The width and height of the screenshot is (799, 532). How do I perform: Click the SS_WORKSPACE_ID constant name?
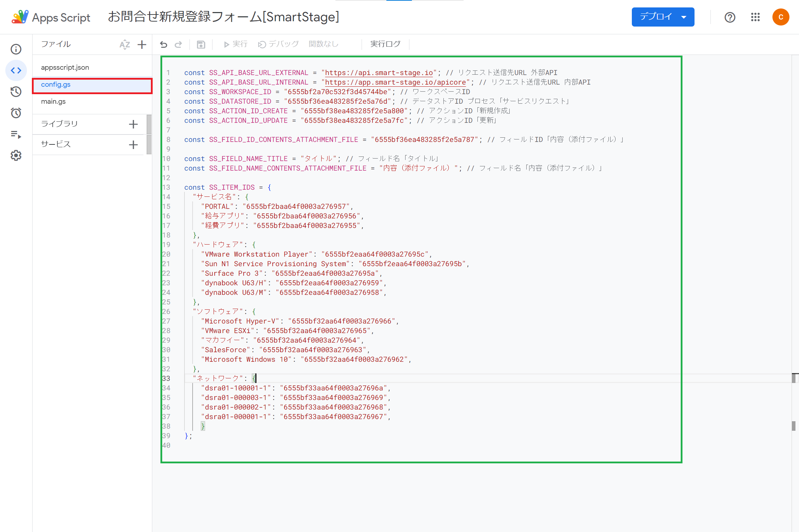pyautogui.click(x=240, y=92)
